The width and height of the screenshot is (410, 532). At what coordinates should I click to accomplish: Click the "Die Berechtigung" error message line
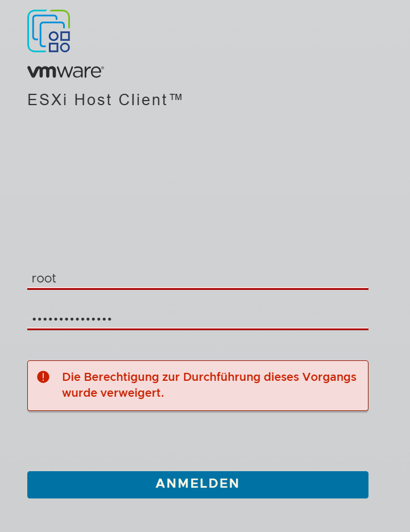pyautogui.click(x=209, y=377)
